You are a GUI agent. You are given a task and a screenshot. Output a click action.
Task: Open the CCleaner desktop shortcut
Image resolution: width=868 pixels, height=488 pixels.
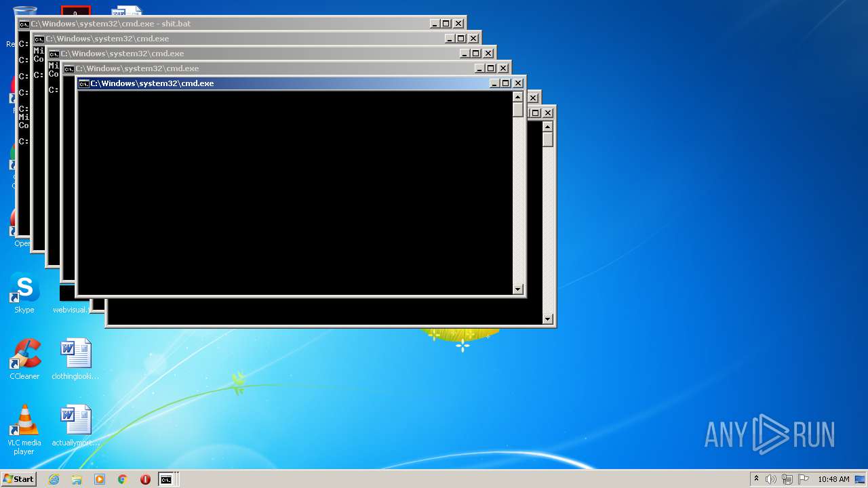tap(24, 359)
